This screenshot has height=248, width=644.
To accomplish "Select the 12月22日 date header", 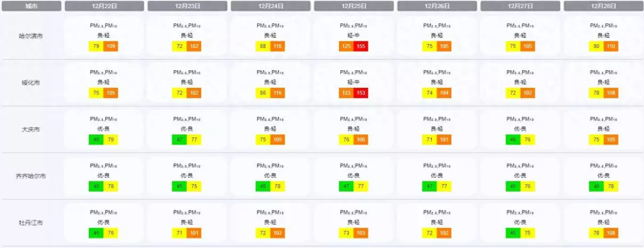I will (104, 6).
